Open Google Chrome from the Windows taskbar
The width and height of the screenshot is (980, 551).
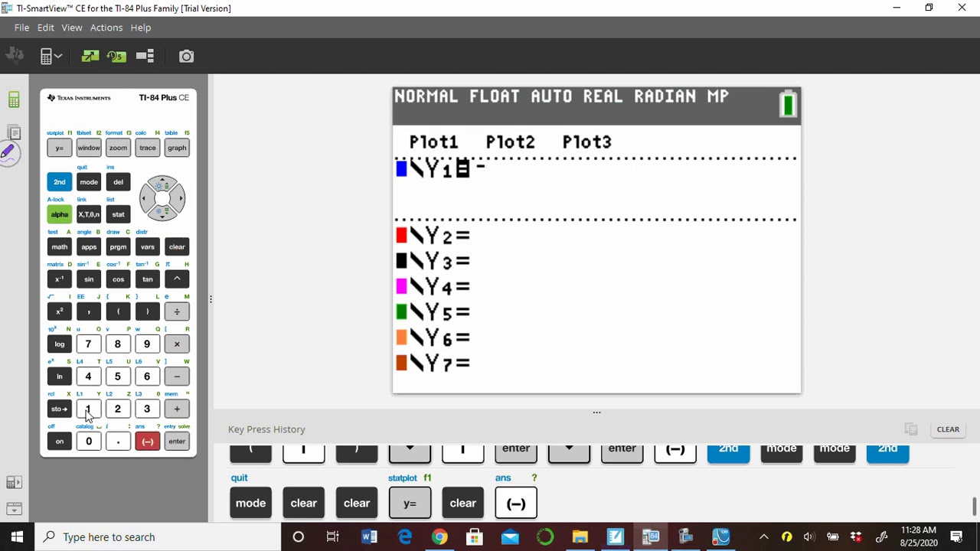439,537
